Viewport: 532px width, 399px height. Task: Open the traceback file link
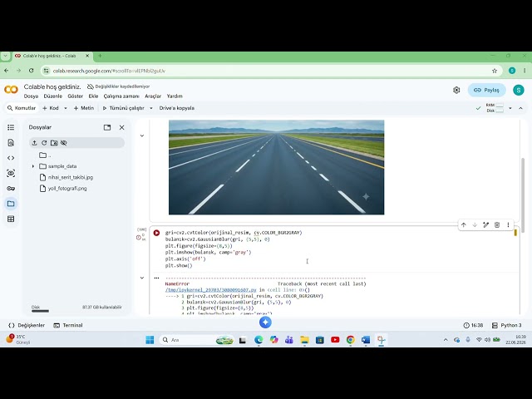pyautogui.click(x=210, y=290)
